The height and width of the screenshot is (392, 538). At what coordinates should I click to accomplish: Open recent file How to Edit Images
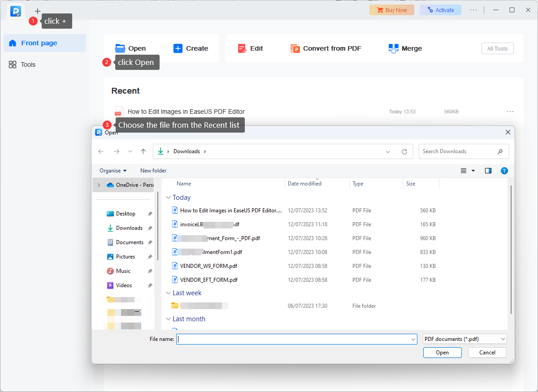(x=186, y=112)
